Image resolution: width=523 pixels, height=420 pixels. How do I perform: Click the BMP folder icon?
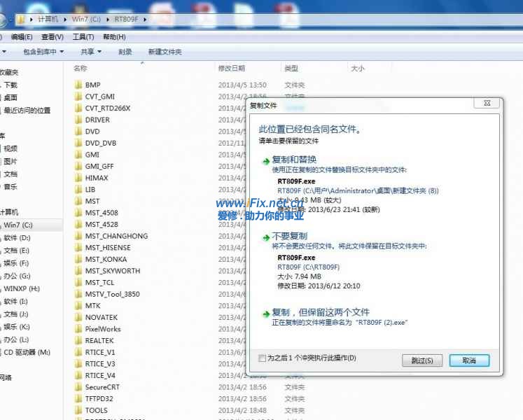tap(78, 85)
